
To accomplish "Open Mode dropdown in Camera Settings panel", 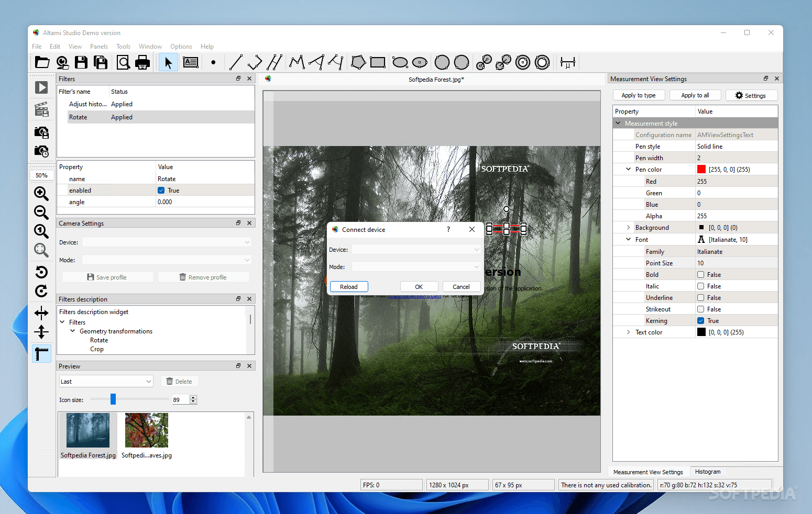I will point(167,260).
